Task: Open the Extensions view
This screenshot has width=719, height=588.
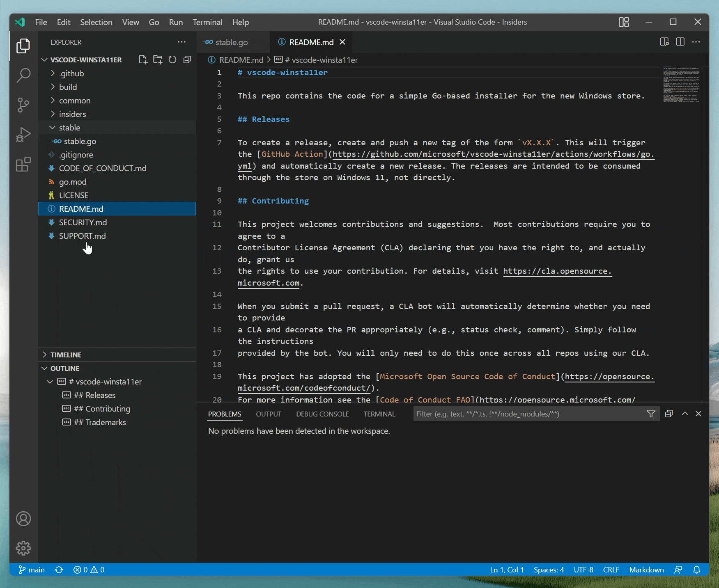Action: click(x=23, y=164)
